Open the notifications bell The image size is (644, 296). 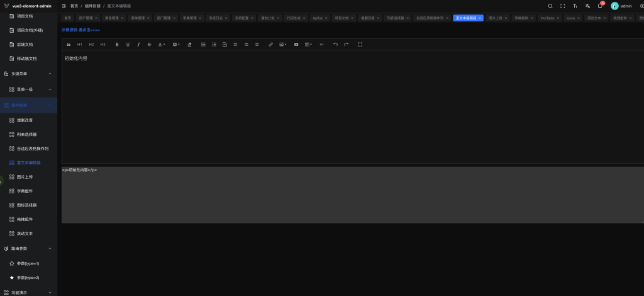click(600, 6)
